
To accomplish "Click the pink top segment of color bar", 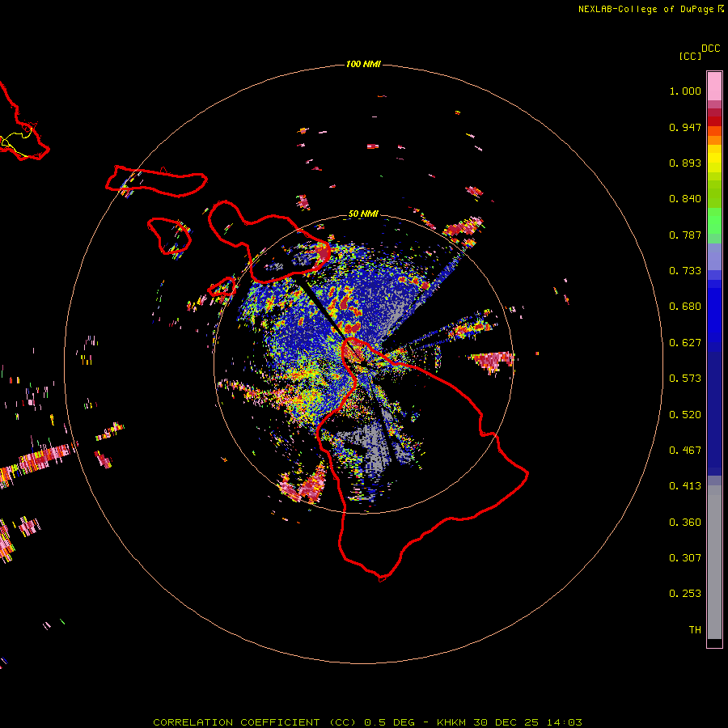I will point(714,87).
